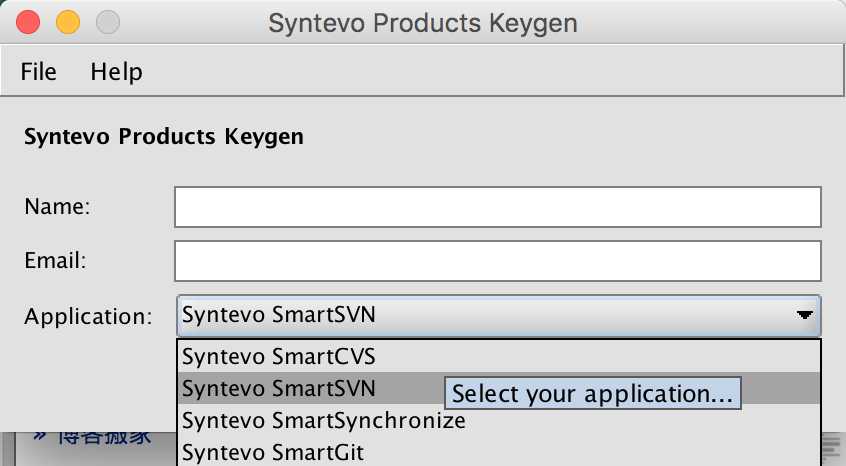Viewport: 846px width, 466px height.
Task: Click the gray zoom window button
Action: [x=106, y=22]
